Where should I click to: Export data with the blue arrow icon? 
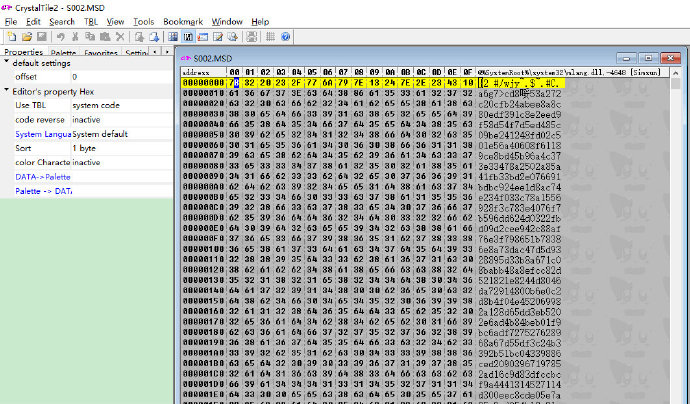point(154,37)
